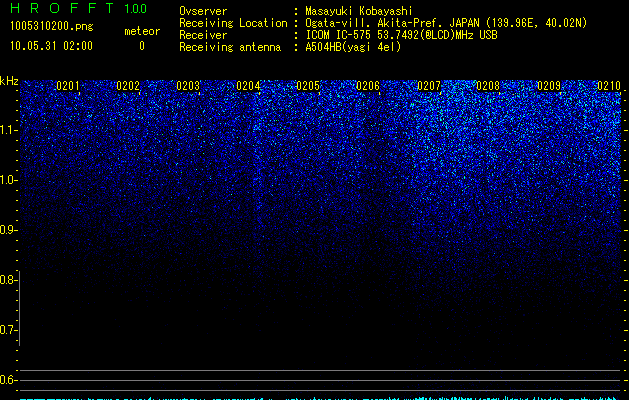The width and height of the screenshot is (629, 400).
Task: Click time marker 0202
Action: point(128,86)
